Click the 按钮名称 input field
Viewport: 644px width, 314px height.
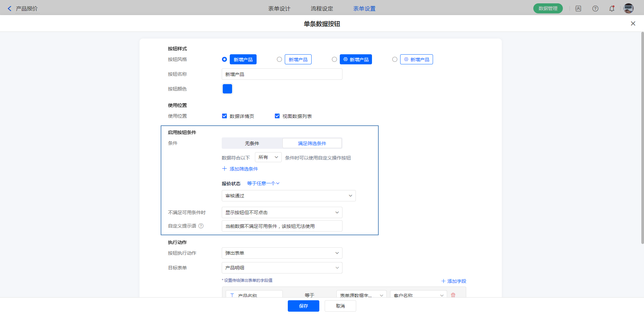pyautogui.click(x=282, y=74)
